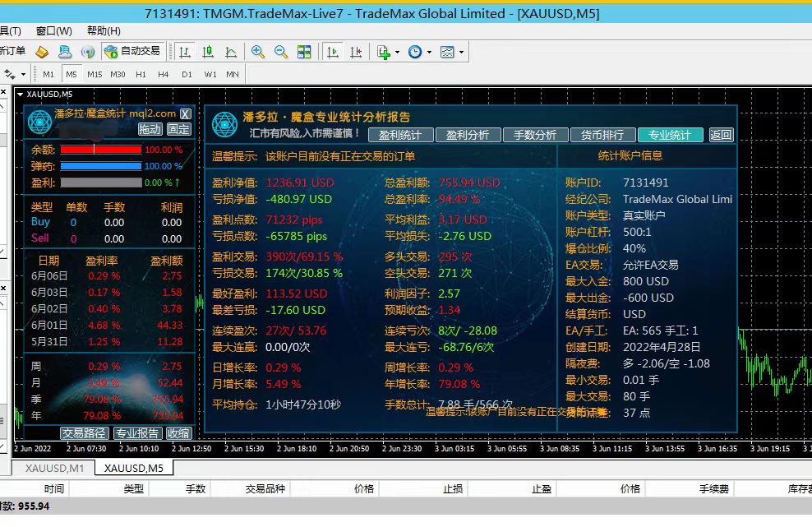The image size is (812, 527).
Task: Click the analysis report hexagram logo
Action: click(224, 124)
